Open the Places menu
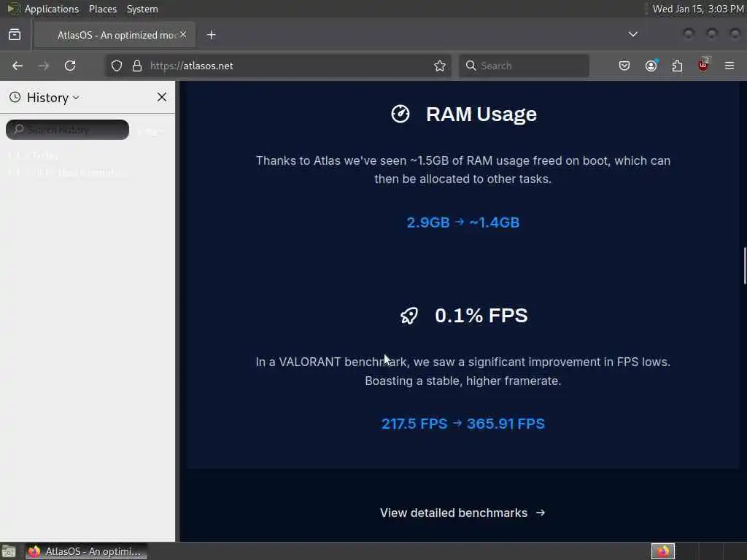 [x=103, y=9]
